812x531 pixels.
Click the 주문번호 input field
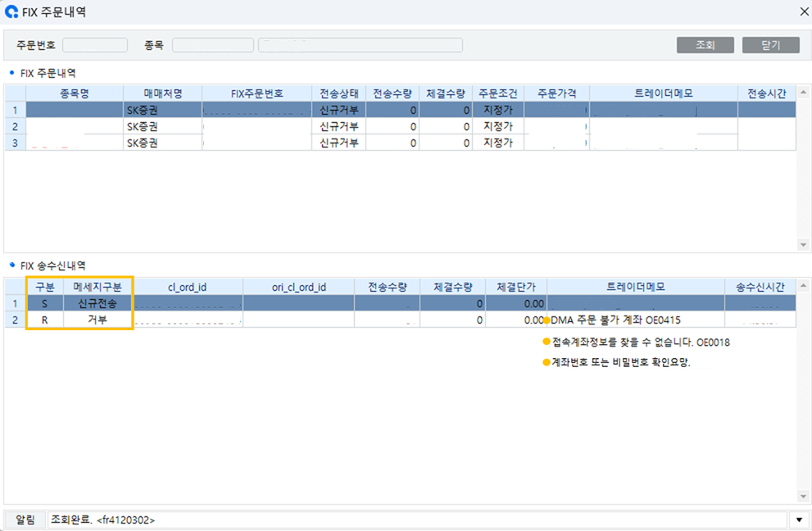95,45
